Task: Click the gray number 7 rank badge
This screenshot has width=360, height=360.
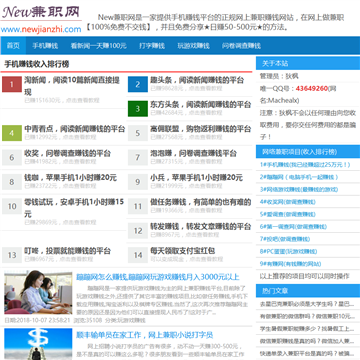Action: [138, 157]
